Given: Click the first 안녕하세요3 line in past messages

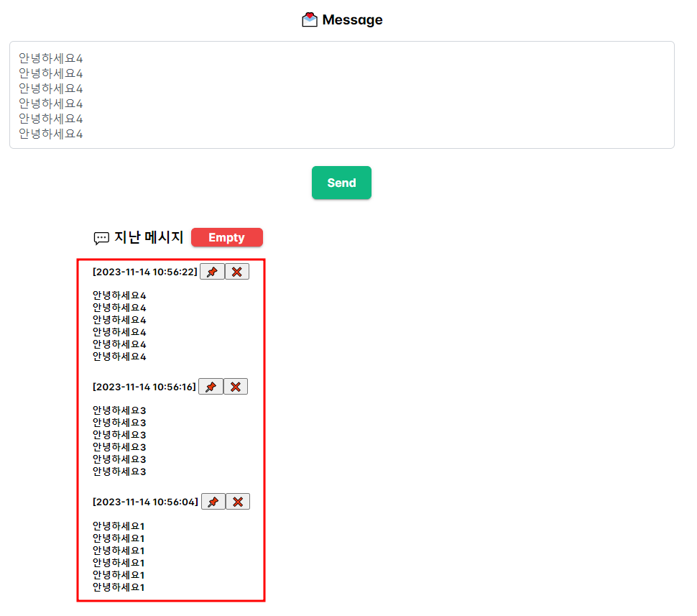Looking at the screenshot, I should [x=119, y=410].
